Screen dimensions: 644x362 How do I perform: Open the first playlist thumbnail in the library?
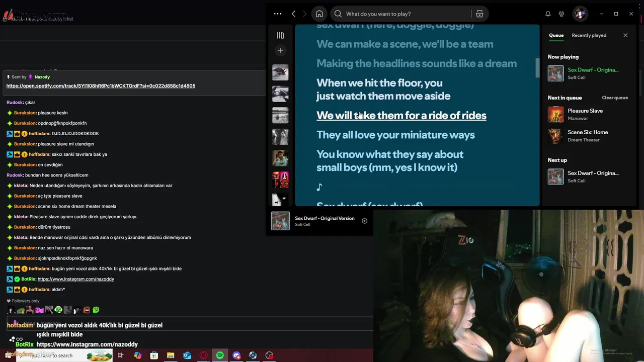point(280,72)
